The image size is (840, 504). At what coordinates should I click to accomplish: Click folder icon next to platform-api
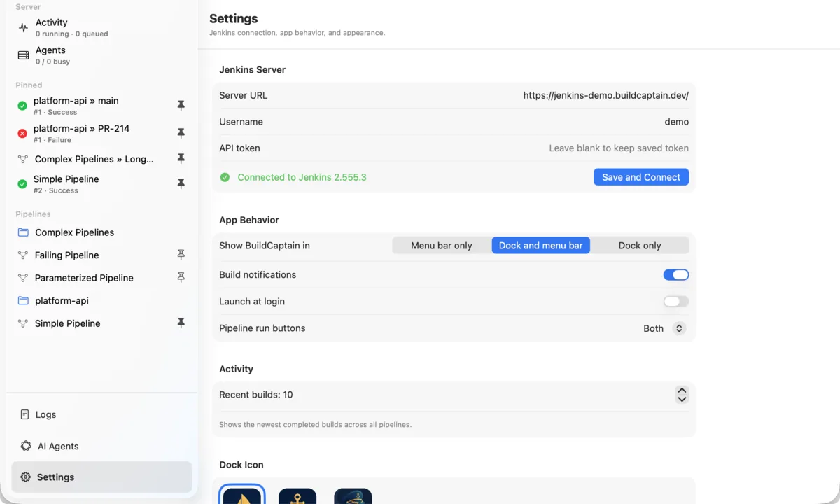(23, 301)
